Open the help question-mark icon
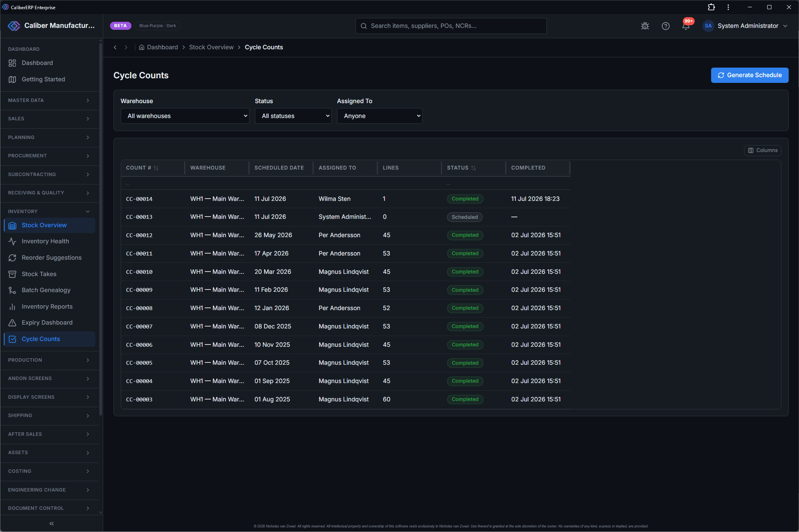Viewport: 799px width, 532px height. [666, 26]
